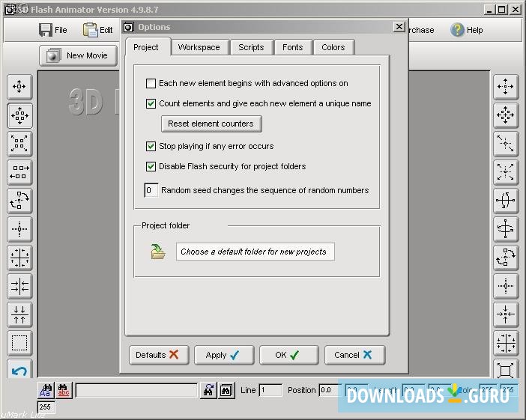
Task: Select the grid crosshair tool on right toolbar
Action: pos(506,343)
